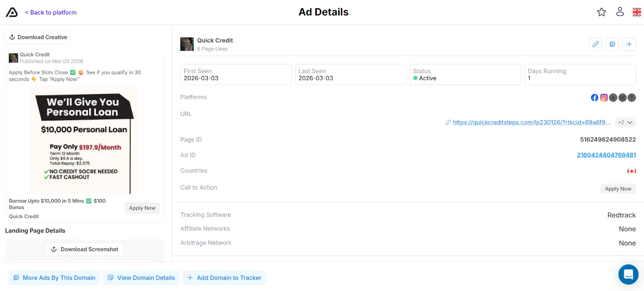Click More Ads By This Domain

(x=54, y=278)
